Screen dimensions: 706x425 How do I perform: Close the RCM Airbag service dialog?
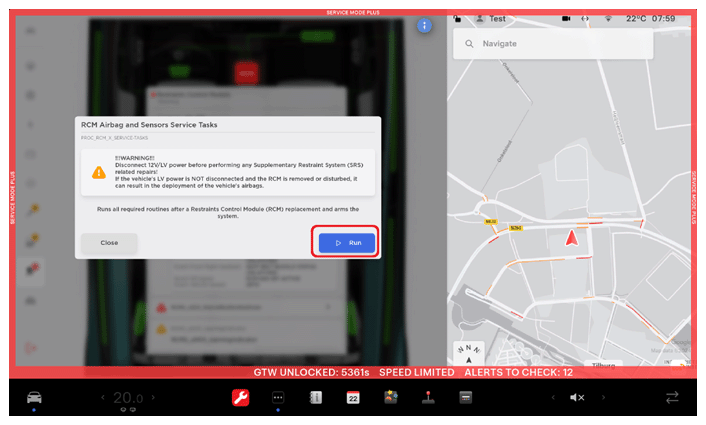click(109, 242)
